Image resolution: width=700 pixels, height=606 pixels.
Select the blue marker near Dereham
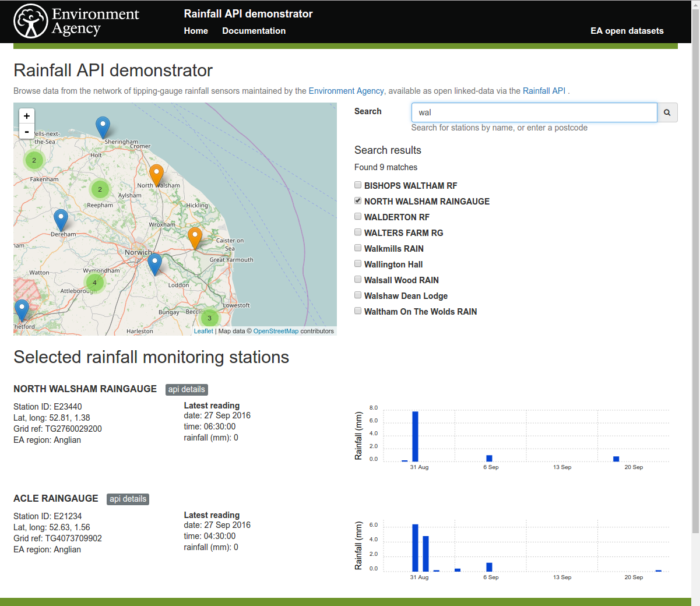[x=61, y=217]
